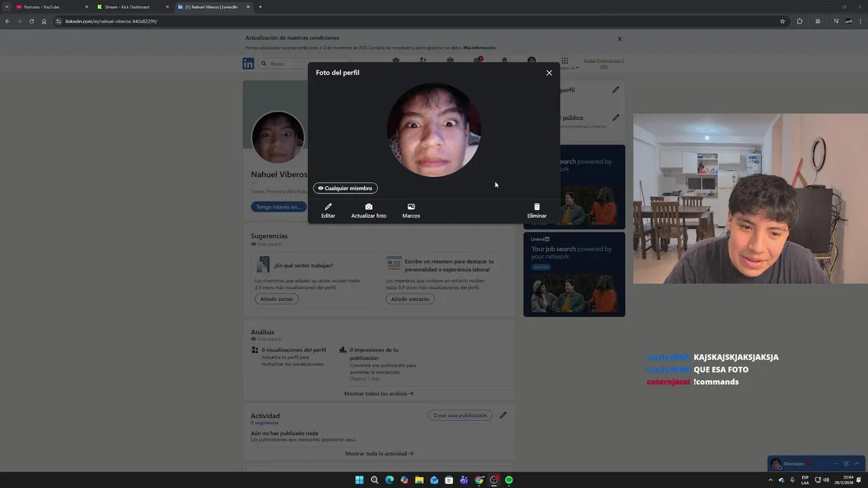868x488 pixels.
Task: Show hidden system tray icons
Action: point(770,480)
